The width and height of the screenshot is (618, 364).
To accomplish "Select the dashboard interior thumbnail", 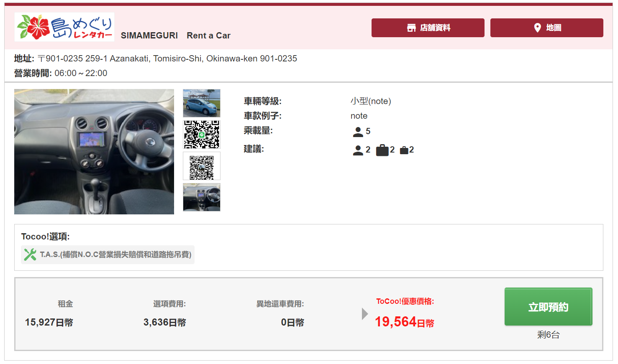I will 202,197.
